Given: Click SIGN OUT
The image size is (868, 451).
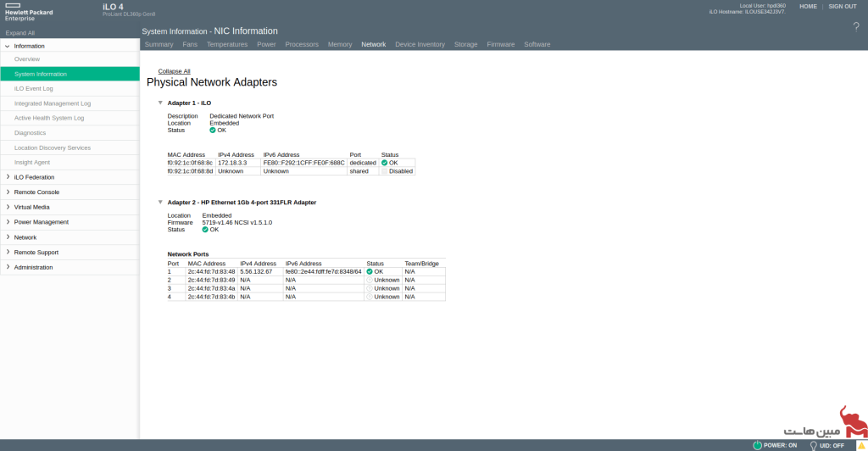Looking at the screenshot, I should (843, 7).
